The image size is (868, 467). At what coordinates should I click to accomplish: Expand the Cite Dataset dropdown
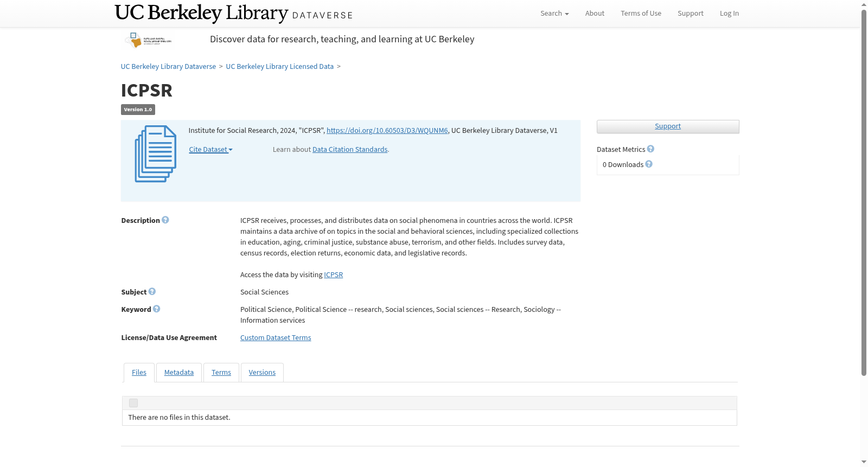pos(210,150)
